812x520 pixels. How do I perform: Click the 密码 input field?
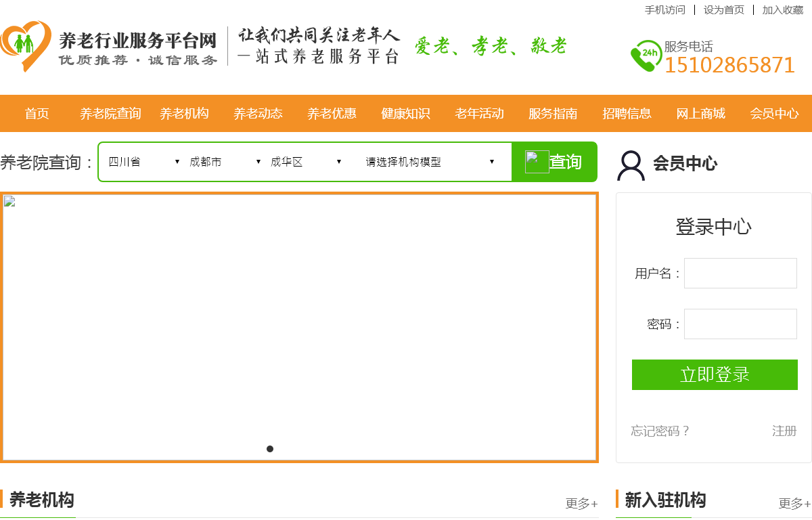point(740,324)
